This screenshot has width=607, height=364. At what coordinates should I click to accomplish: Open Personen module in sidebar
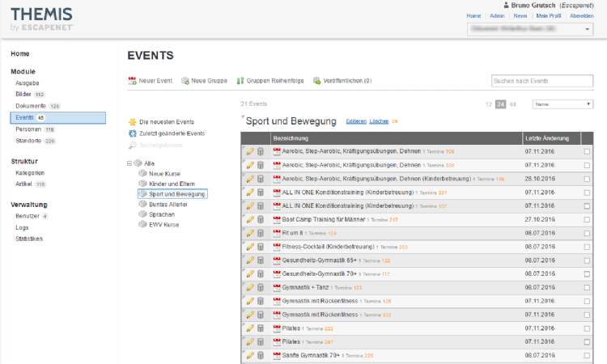click(x=29, y=129)
